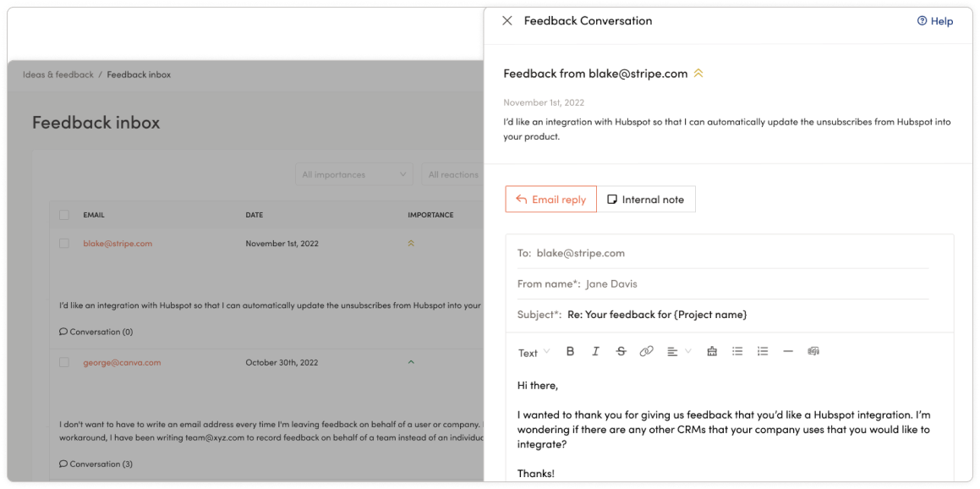Insert a bulleted list
This screenshot has width=980, height=489.
737,352
